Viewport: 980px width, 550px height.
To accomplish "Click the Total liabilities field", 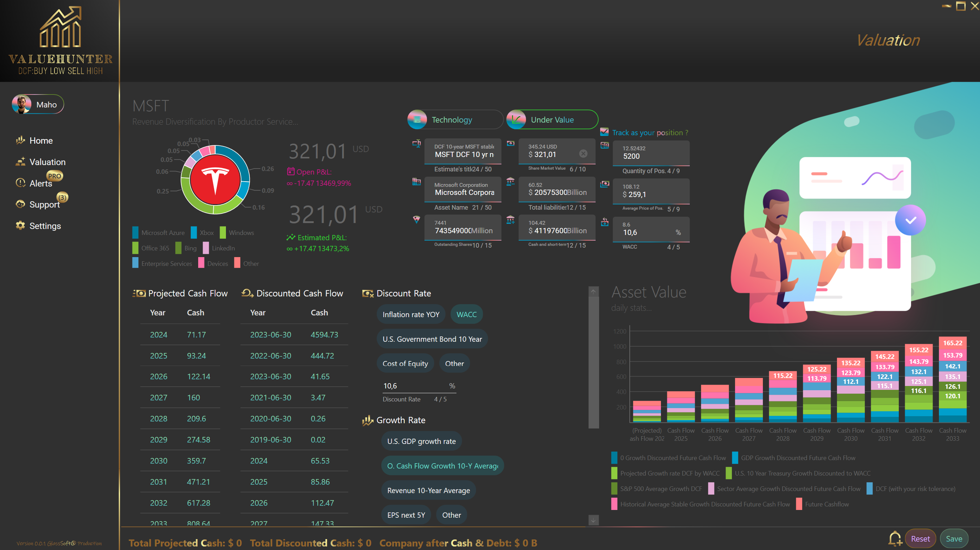I will (x=557, y=189).
